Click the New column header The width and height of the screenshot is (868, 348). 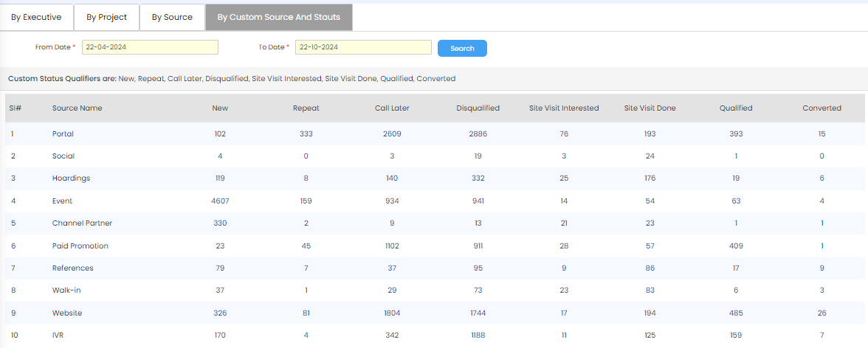tap(220, 108)
